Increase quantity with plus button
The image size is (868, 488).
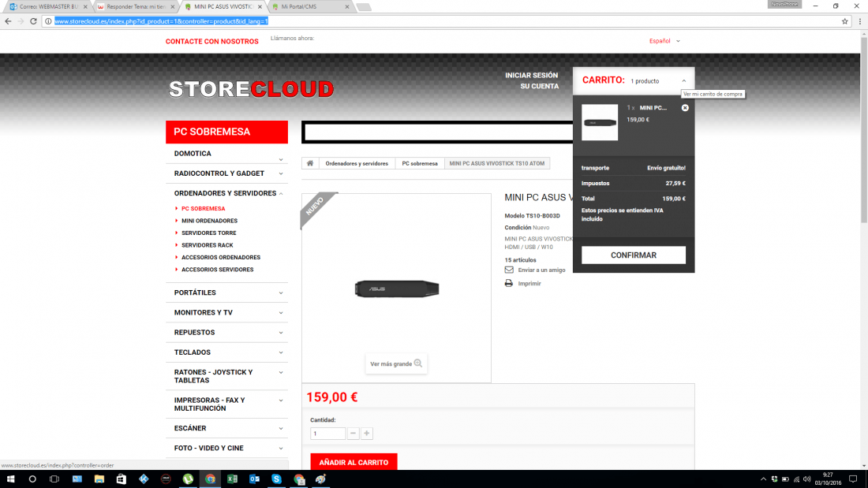[x=366, y=434]
